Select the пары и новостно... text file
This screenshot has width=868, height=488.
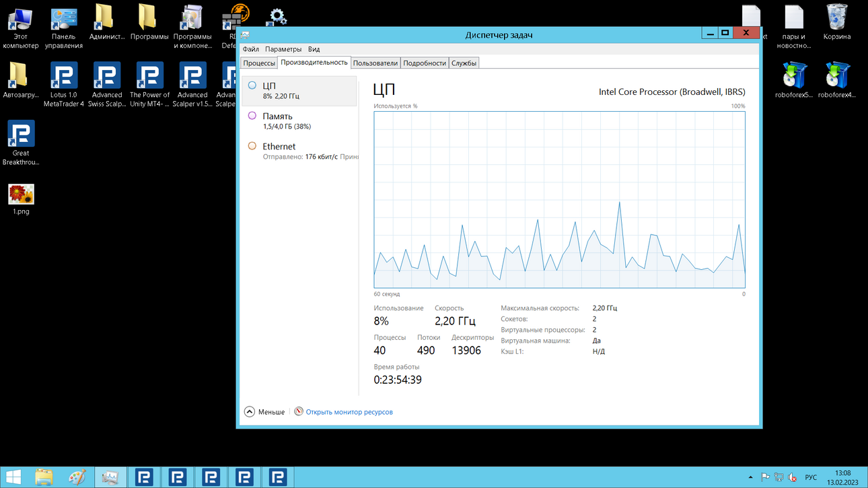794,27
